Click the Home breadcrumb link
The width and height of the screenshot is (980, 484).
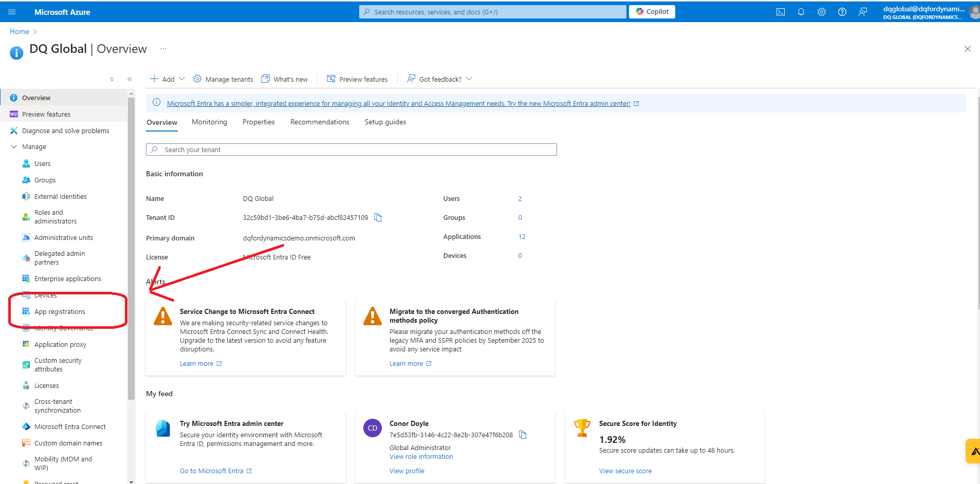coord(20,31)
